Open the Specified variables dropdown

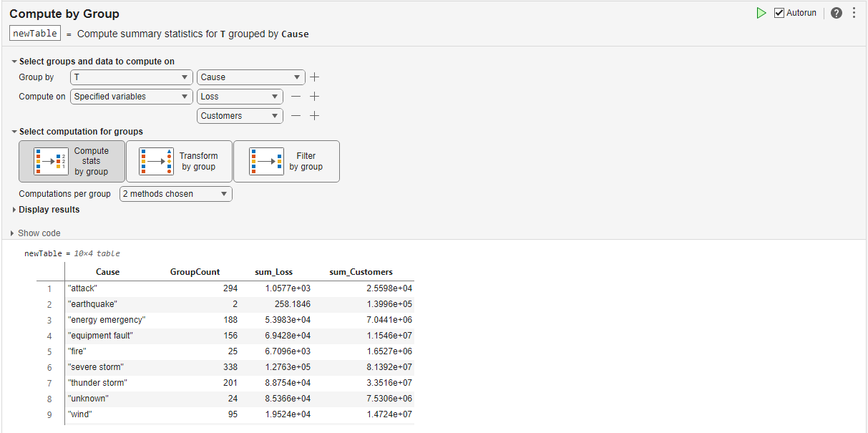point(131,96)
